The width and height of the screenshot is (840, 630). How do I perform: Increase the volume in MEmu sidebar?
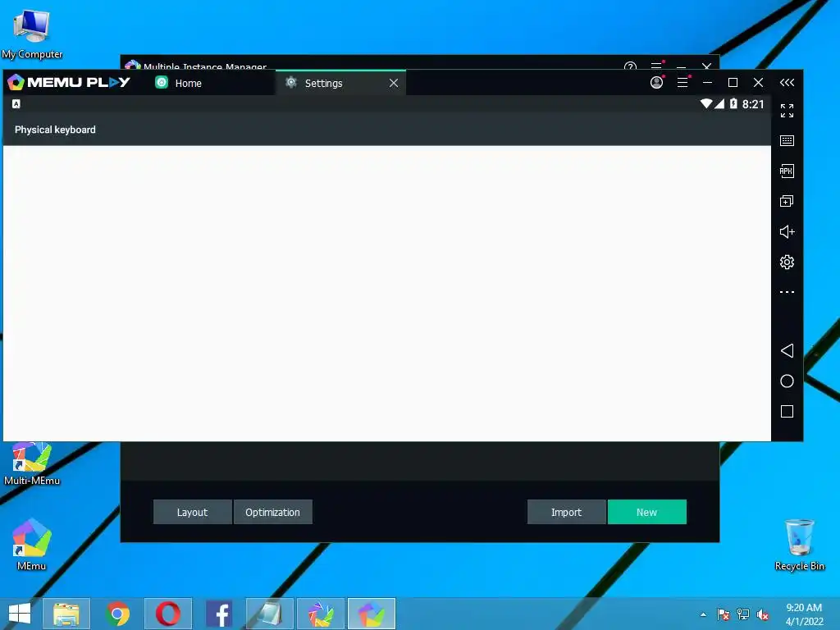pos(787,232)
